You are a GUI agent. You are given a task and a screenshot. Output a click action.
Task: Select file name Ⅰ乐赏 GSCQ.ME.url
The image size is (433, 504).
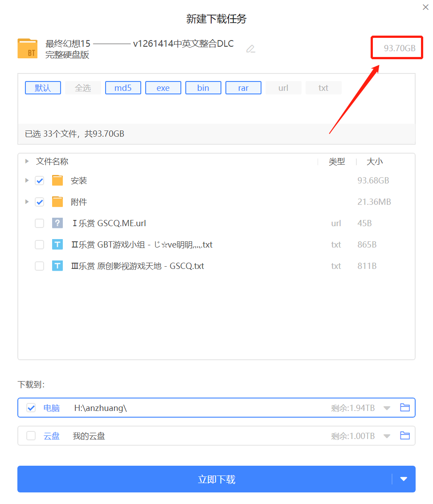point(109,223)
